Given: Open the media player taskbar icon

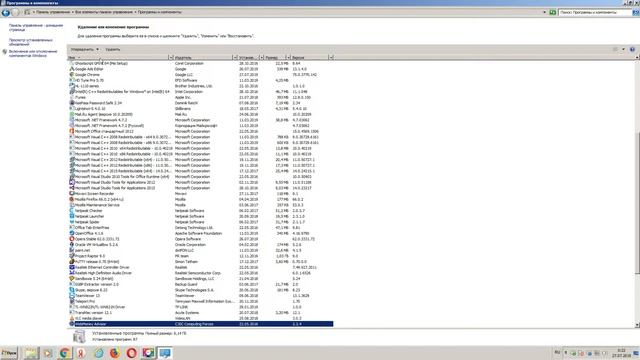Looking at the screenshot, I should [x=47, y=353].
